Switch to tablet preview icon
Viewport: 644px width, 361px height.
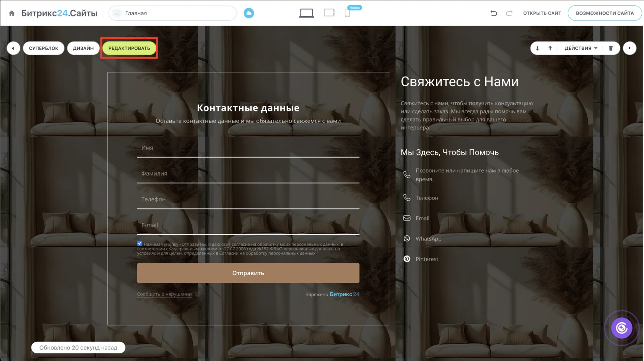329,13
